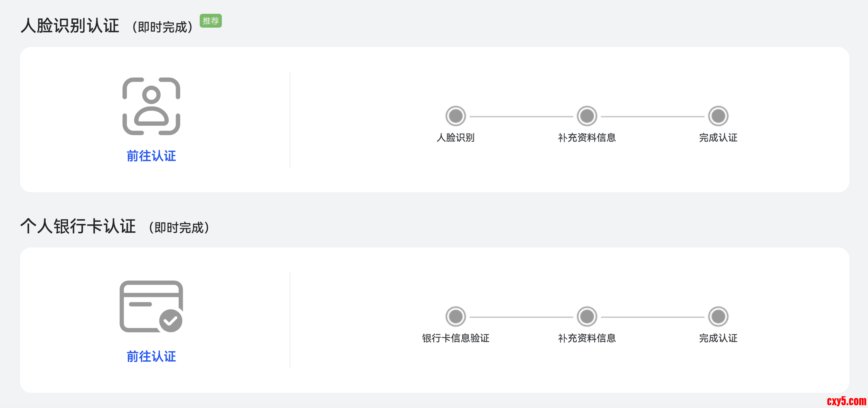Click the 人脸识别认证 section heading
The height and width of the screenshot is (408, 868).
point(70,26)
